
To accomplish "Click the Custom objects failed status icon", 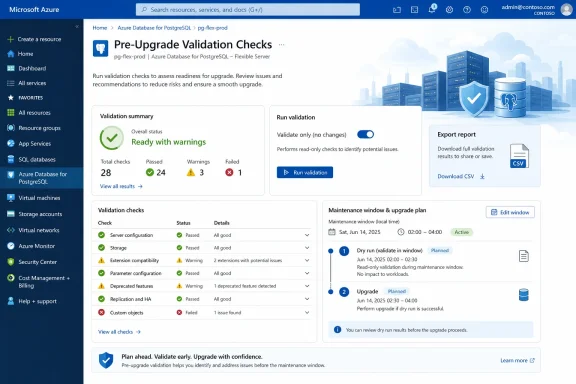I will (179, 312).
